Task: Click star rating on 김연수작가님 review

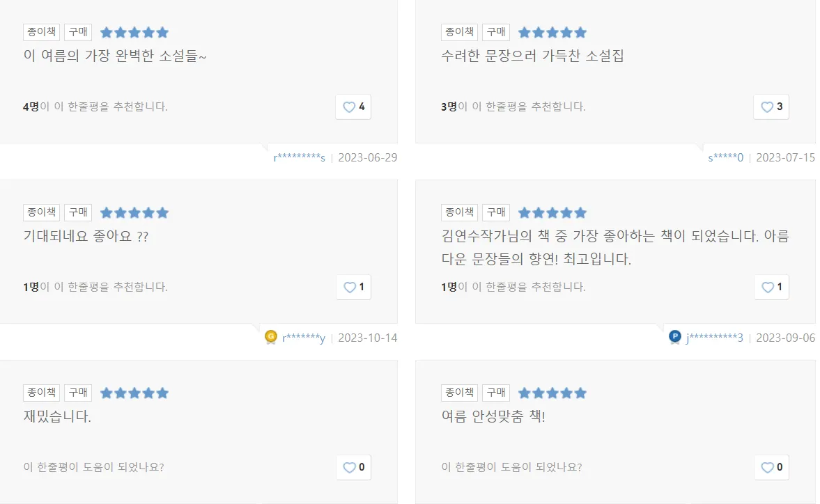Action: (x=552, y=213)
